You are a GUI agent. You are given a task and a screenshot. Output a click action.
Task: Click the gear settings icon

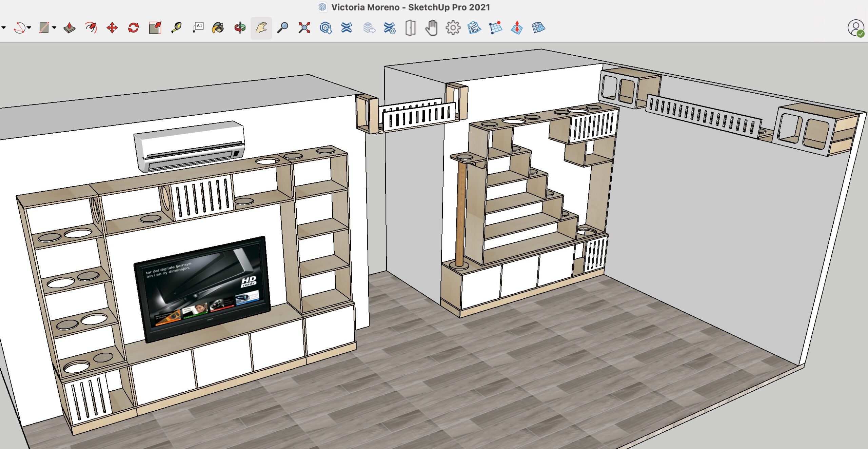tap(453, 28)
